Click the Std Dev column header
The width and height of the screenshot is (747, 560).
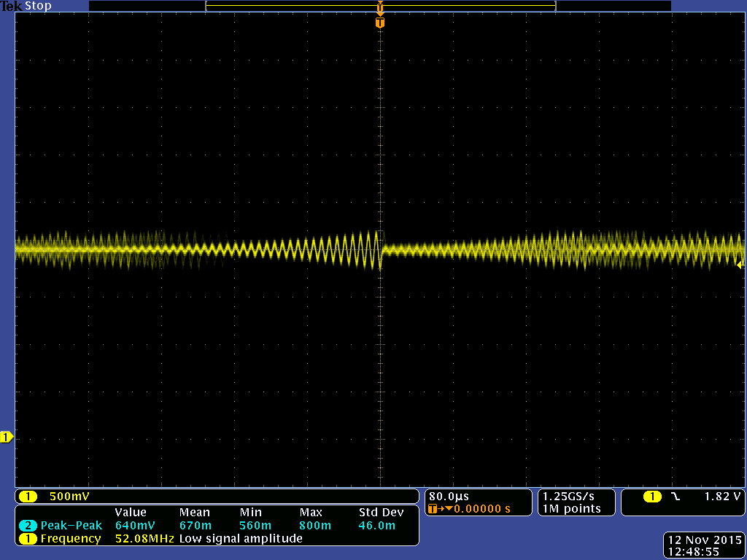[x=381, y=513]
